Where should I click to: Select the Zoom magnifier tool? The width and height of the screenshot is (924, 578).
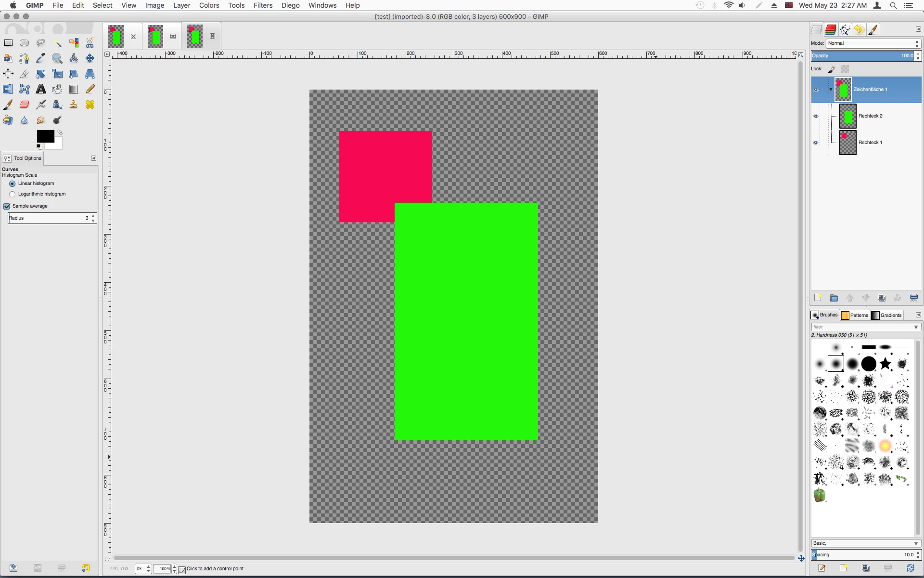pyautogui.click(x=57, y=58)
